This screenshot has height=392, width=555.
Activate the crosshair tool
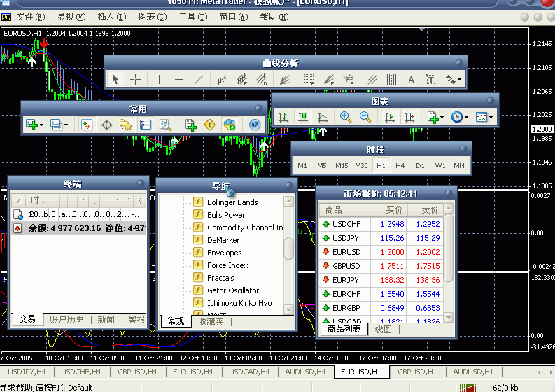(135, 79)
